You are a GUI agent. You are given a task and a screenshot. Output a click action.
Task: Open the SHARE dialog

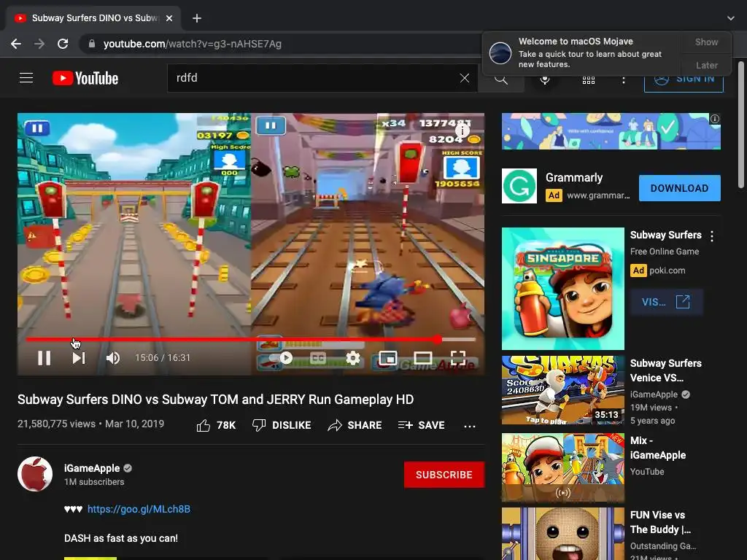[355, 425]
